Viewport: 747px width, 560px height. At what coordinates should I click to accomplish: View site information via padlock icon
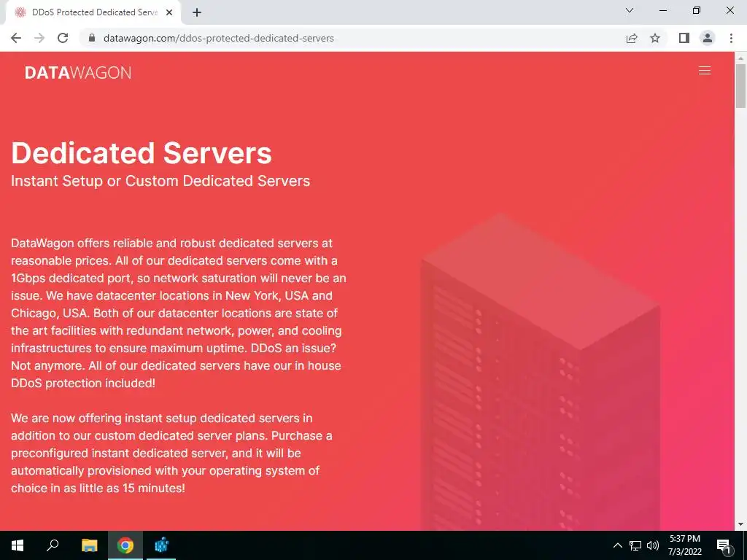click(92, 38)
